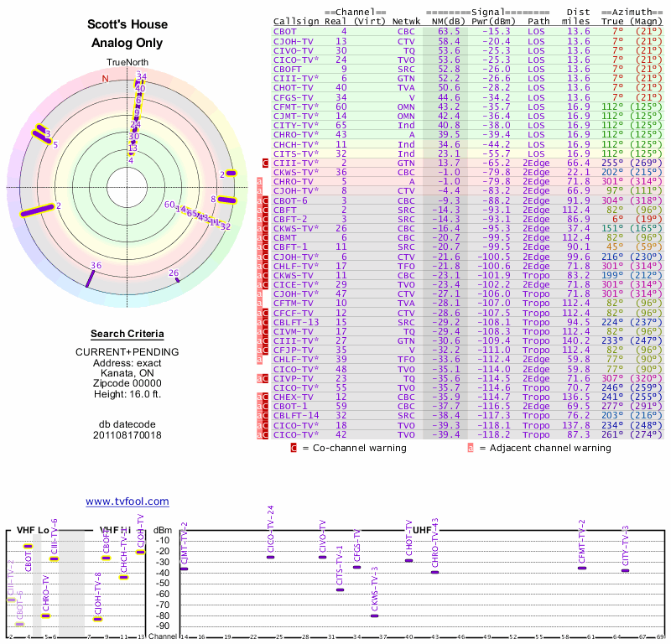Screen dimensions: 671x644
Task: Click CBOT-1 callsign in the table
Action: (x=290, y=406)
